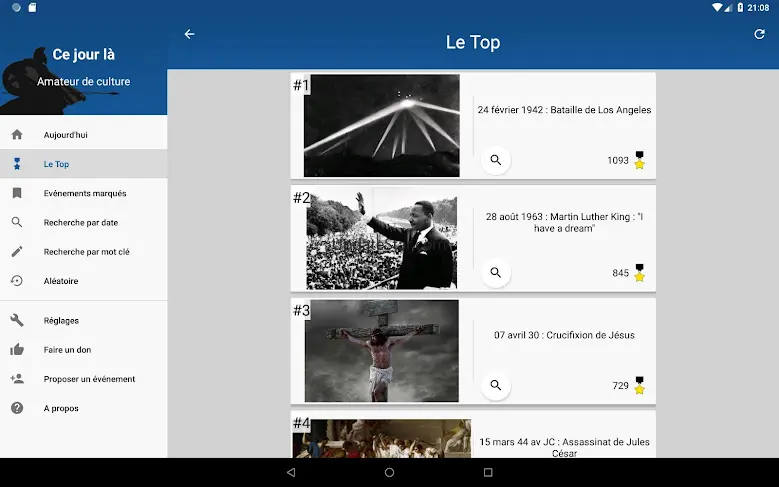This screenshot has height=487, width=779.
Task: Open magnifier for Crucifixion de Jésus
Action: (x=495, y=385)
